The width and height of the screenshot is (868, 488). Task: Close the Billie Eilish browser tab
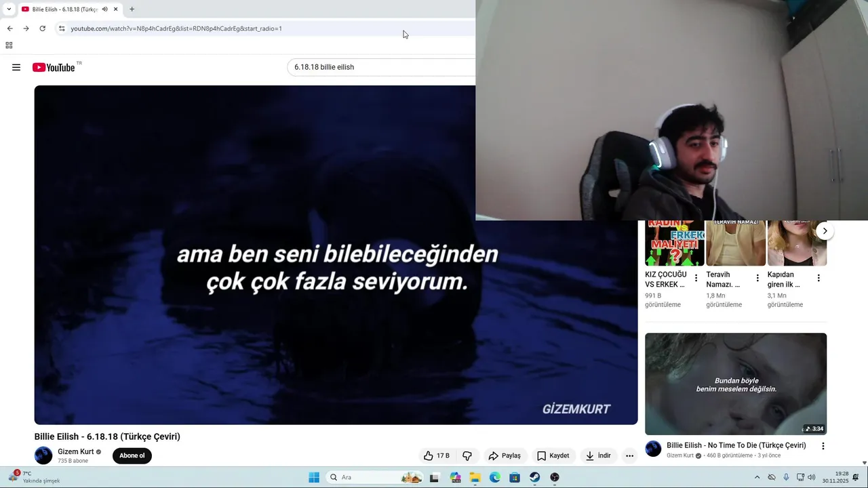115,9
